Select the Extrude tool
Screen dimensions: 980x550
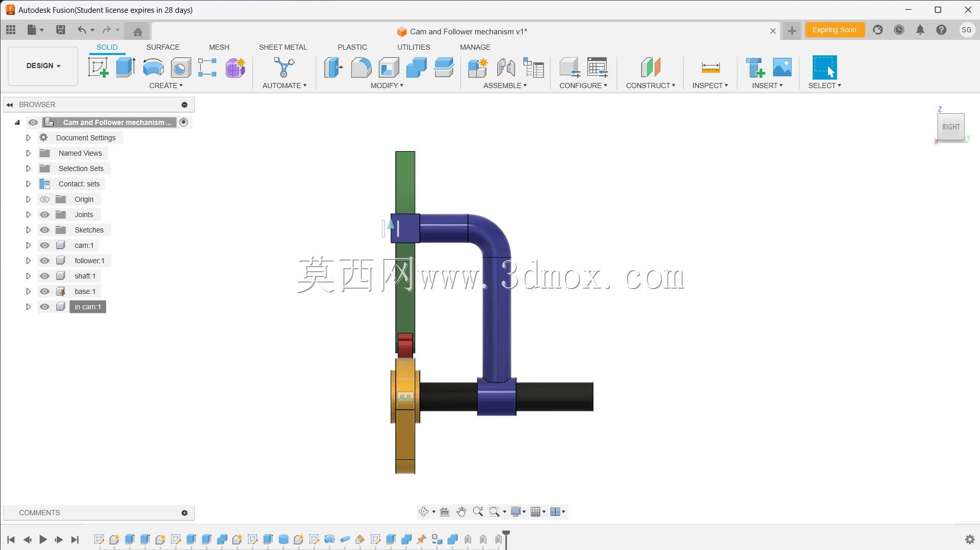click(x=125, y=67)
